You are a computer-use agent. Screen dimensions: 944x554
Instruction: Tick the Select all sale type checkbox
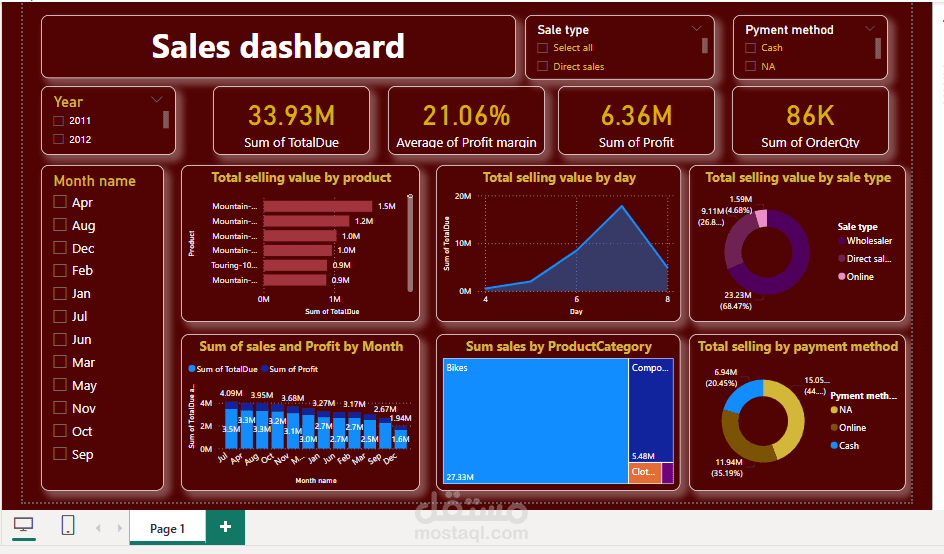(x=542, y=48)
